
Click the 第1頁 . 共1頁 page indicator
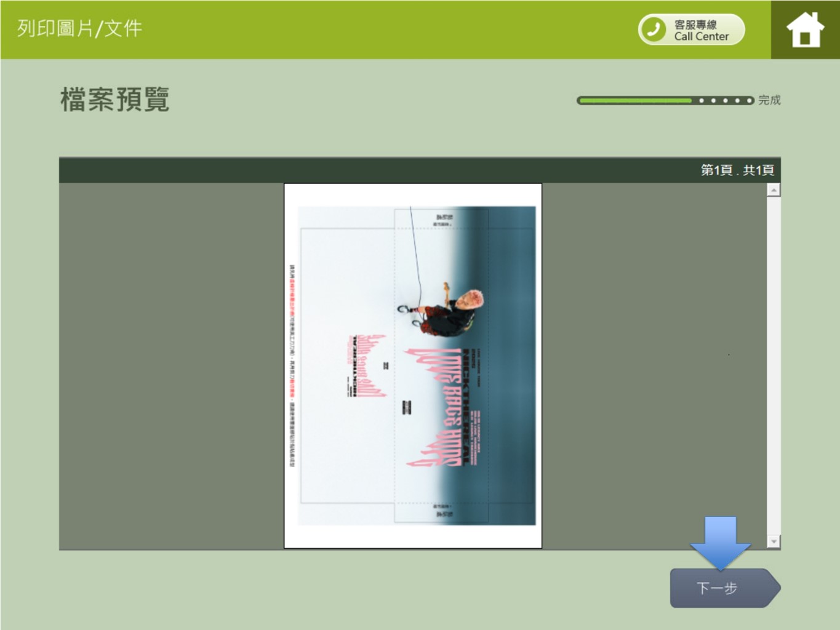click(x=737, y=170)
